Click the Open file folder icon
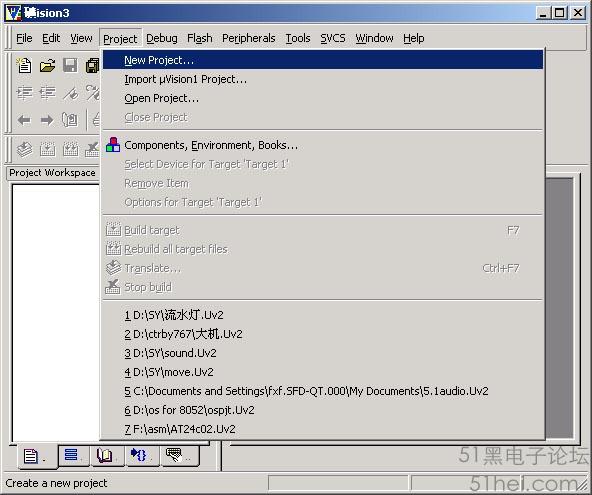Image resolution: width=592 pixels, height=495 pixels. click(48, 65)
